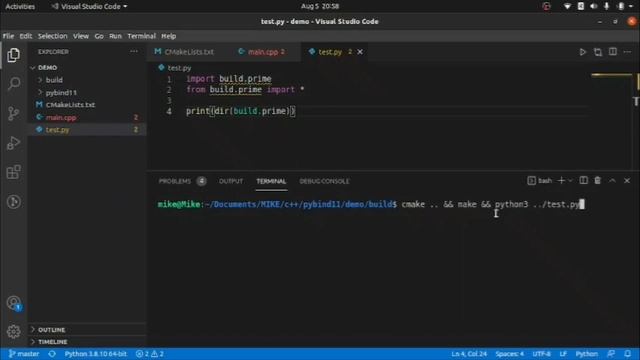Open editor more actions ellipsis
The height and width of the screenshot is (360, 640).
(x=627, y=52)
